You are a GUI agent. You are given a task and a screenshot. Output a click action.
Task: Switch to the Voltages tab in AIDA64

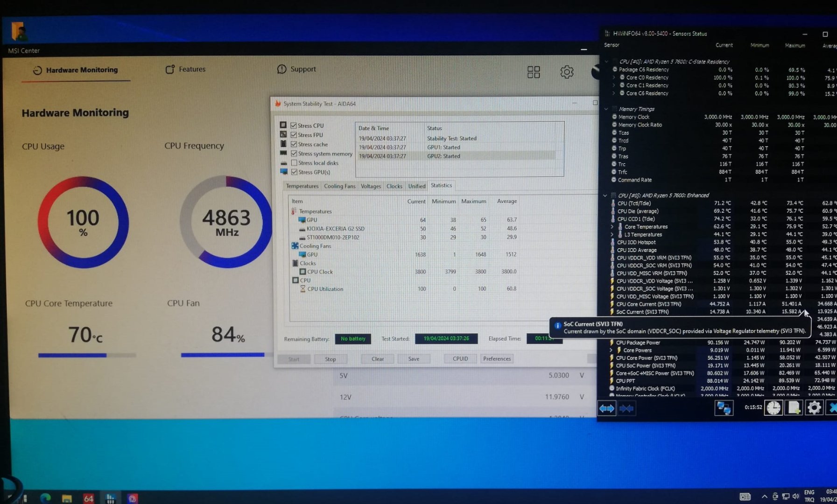[x=371, y=186]
